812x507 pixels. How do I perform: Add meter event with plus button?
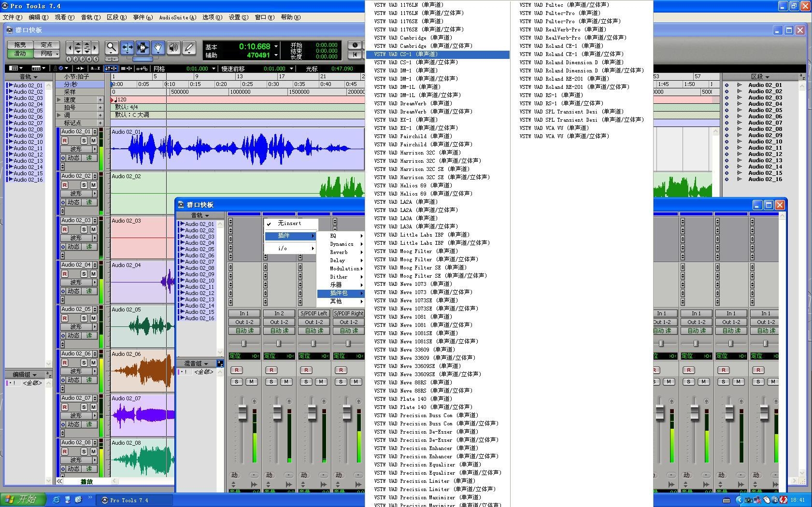[x=100, y=108]
